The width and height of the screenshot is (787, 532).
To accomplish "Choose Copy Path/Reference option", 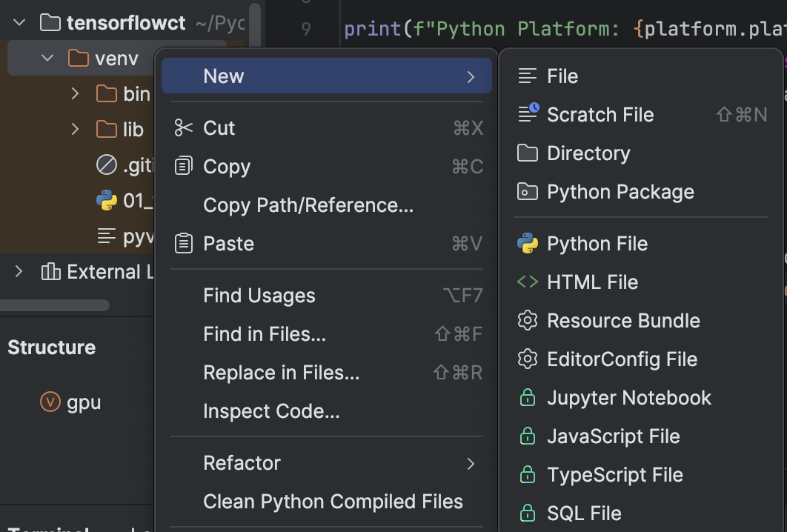I will click(308, 205).
